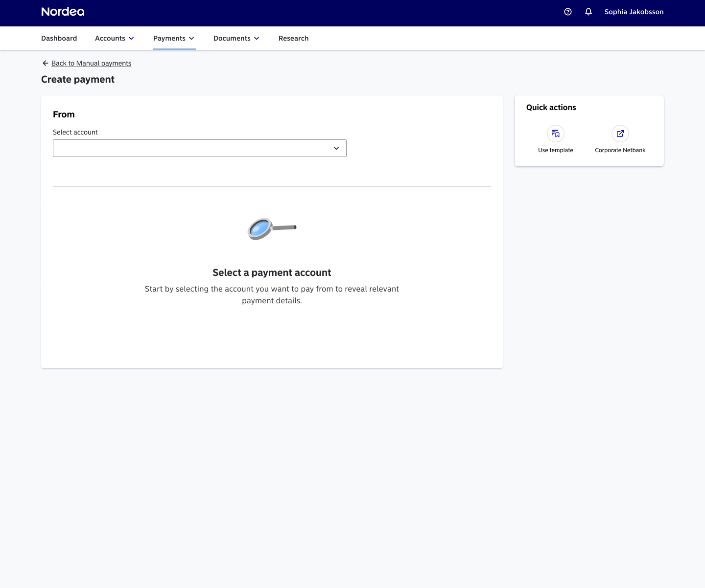Click the Corporate Netbank label
705x588 pixels.
pos(620,150)
